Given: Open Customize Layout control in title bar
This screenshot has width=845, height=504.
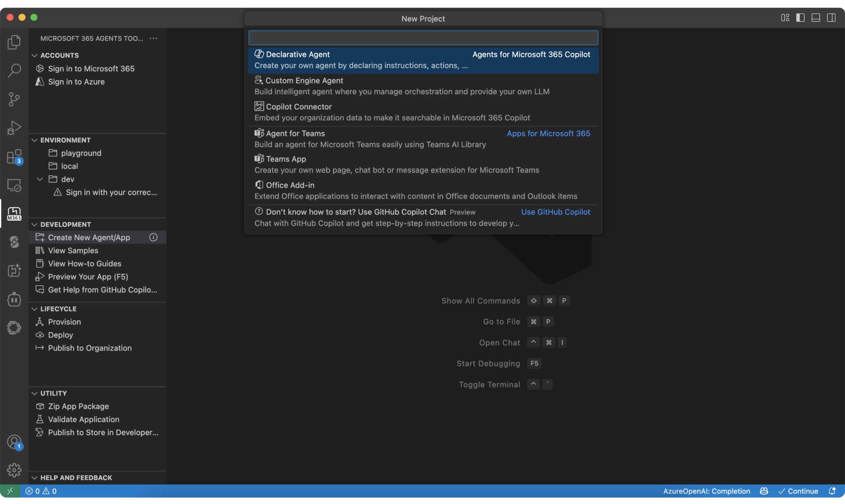Looking at the screenshot, I should 785,17.
